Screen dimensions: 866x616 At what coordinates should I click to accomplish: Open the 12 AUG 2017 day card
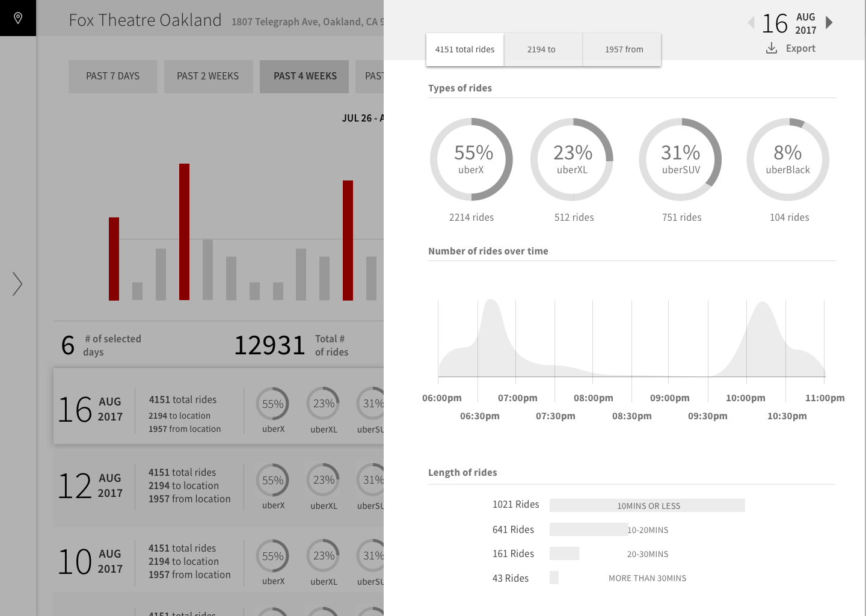pos(218,487)
